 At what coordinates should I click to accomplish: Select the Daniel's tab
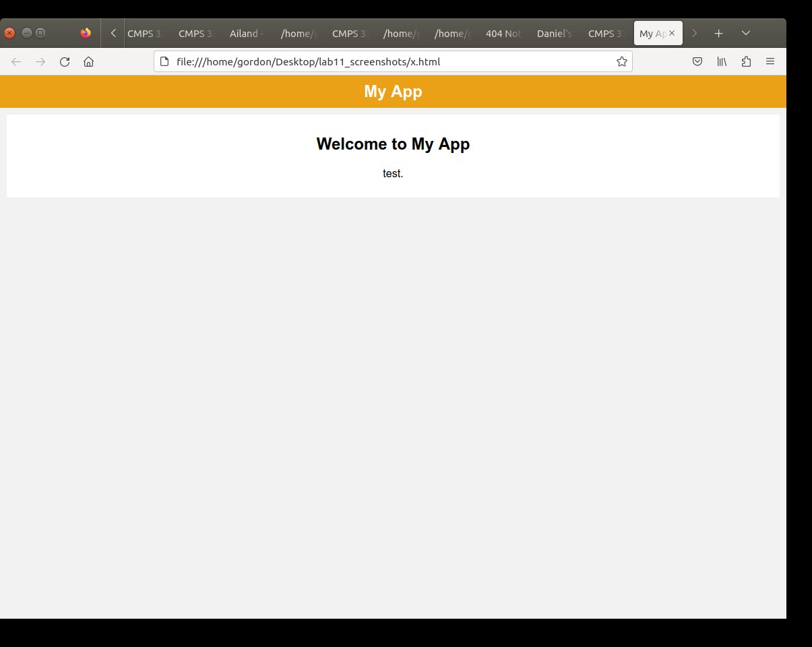click(554, 33)
